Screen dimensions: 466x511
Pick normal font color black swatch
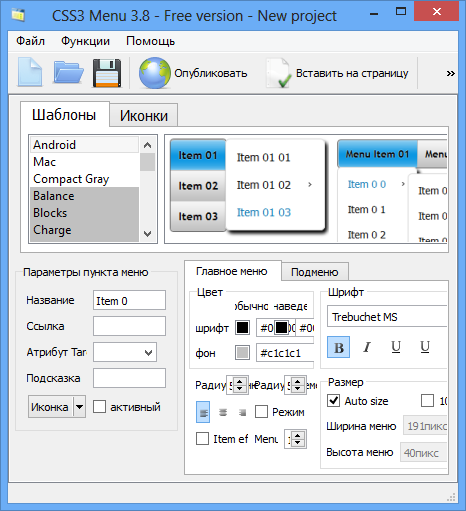pyautogui.click(x=242, y=328)
